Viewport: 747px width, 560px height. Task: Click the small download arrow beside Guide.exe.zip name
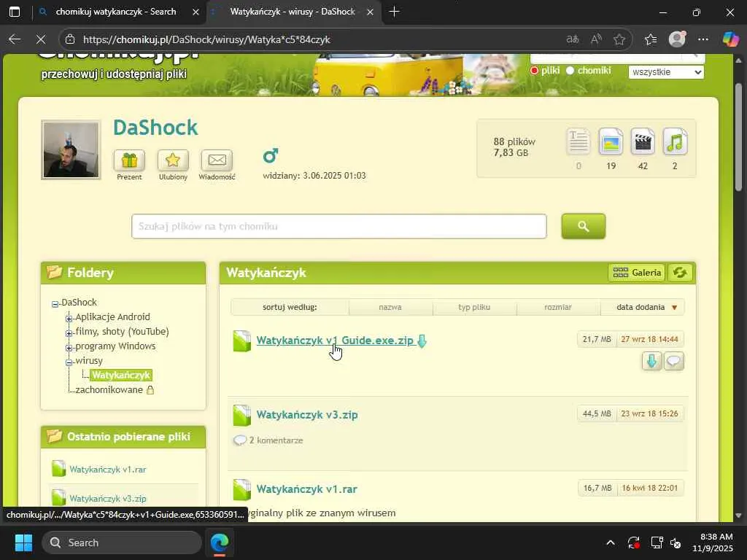(422, 341)
